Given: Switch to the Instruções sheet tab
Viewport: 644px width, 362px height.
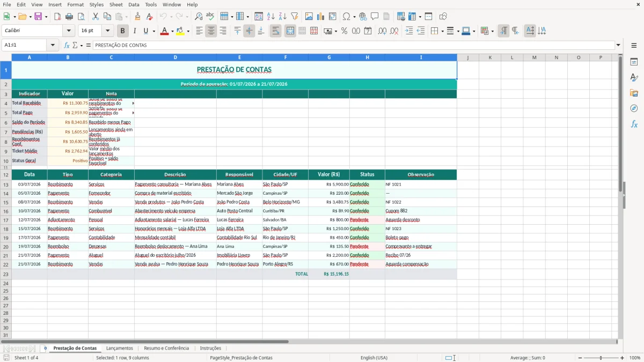Looking at the screenshot, I should [210, 348].
